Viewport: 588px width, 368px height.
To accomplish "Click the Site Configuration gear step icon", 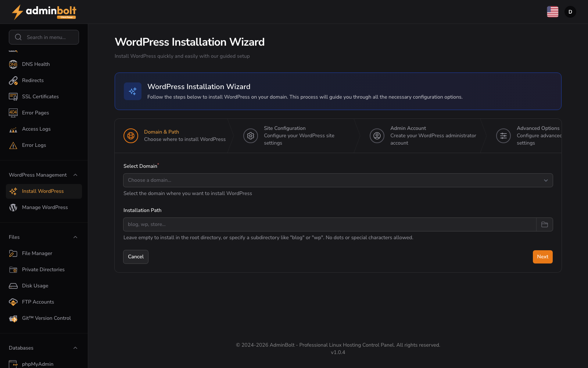I will pos(251,136).
